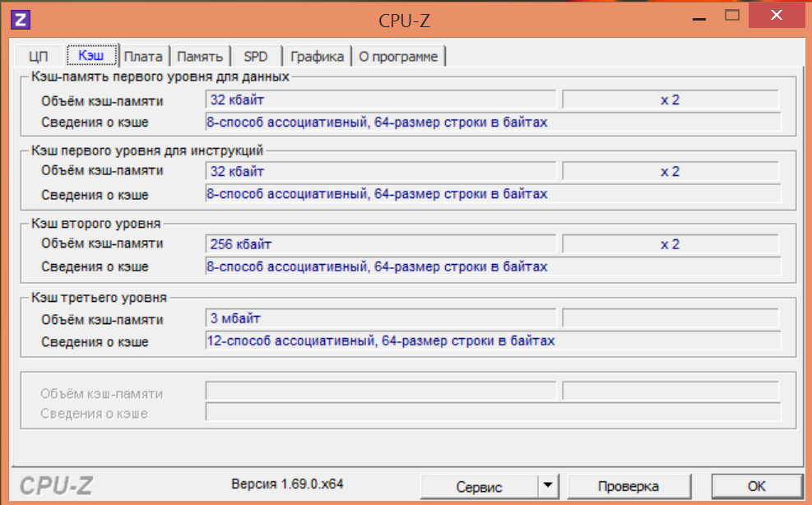Click the 'Кэш третьего уровня' group title
The width and height of the screenshot is (812, 505).
click(x=99, y=297)
